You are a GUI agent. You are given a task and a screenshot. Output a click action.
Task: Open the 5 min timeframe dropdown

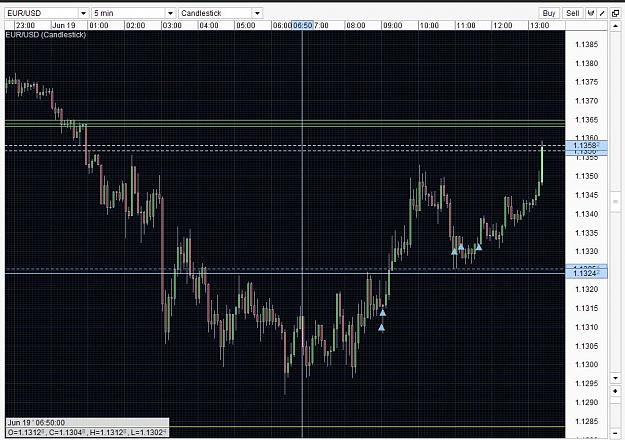[x=133, y=13]
